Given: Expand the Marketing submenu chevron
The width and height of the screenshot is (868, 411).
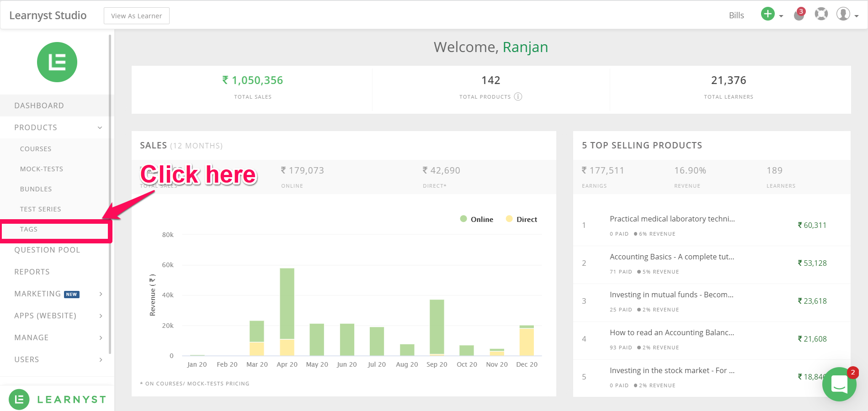Looking at the screenshot, I should coord(101,294).
